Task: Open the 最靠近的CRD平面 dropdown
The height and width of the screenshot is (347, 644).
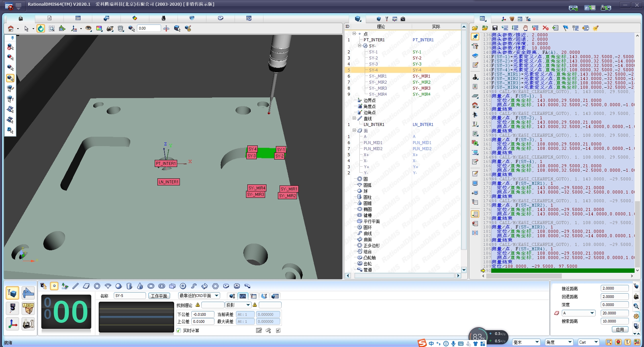Action: pos(217,296)
